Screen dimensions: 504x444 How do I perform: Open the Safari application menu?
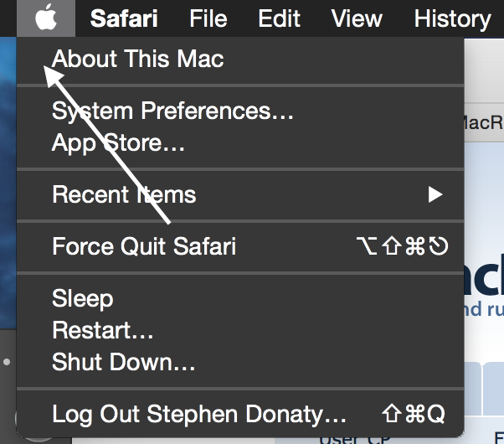[124, 18]
